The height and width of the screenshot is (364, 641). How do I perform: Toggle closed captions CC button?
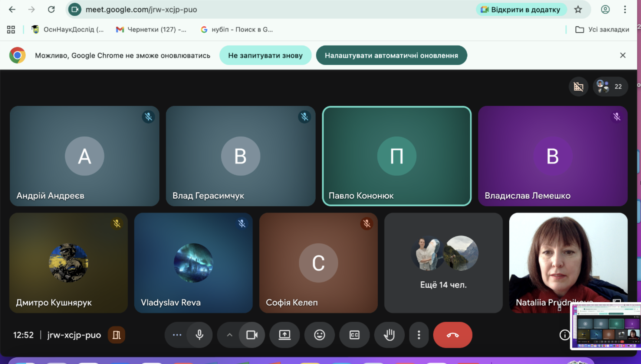coord(354,335)
